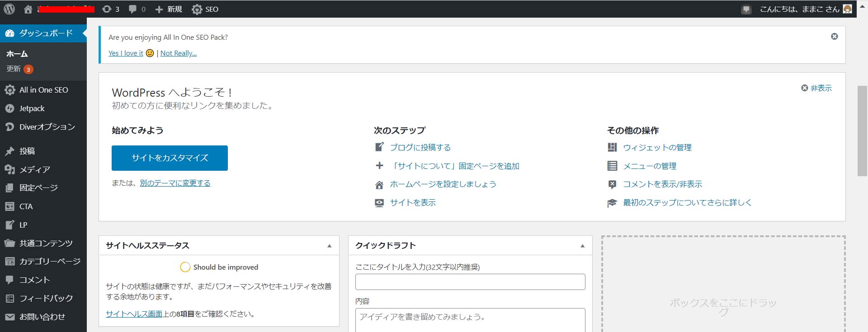Open the 更新 submenu item
Image resolution: width=868 pixels, height=332 pixels.
click(14, 69)
